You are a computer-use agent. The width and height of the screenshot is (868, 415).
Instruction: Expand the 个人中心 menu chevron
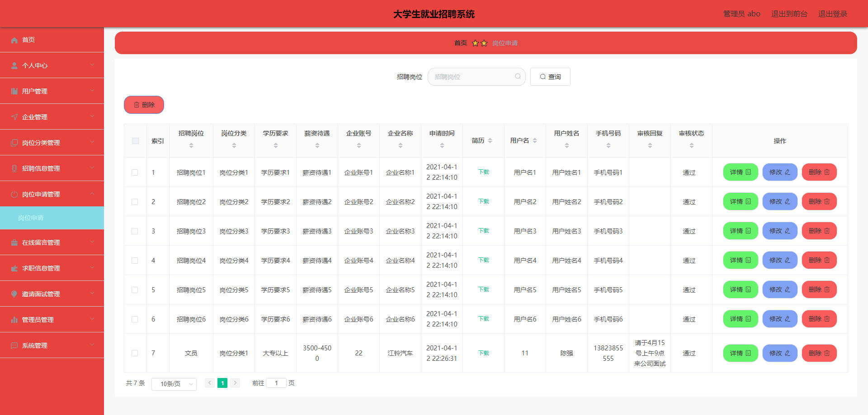click(92, 65)
